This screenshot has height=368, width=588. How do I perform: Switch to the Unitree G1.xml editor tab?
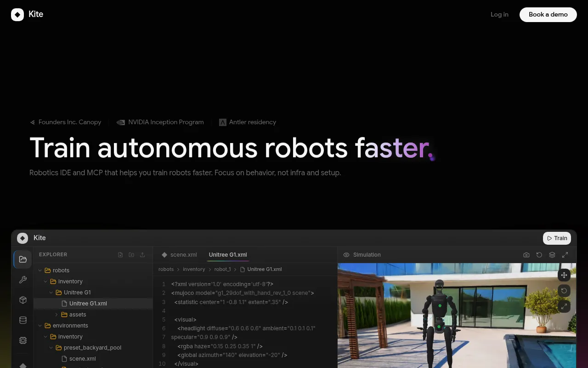click(228, 255)
